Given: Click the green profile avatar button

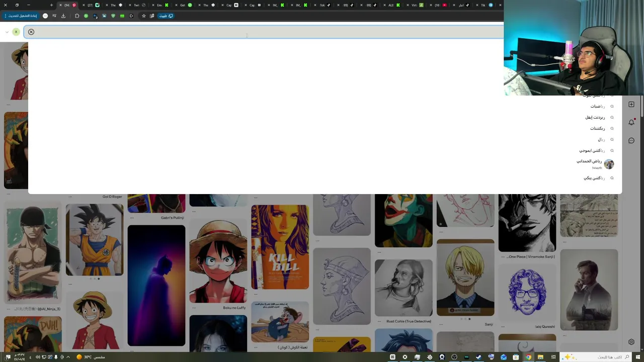Looking at the screenshot, I should coord(16,32).
